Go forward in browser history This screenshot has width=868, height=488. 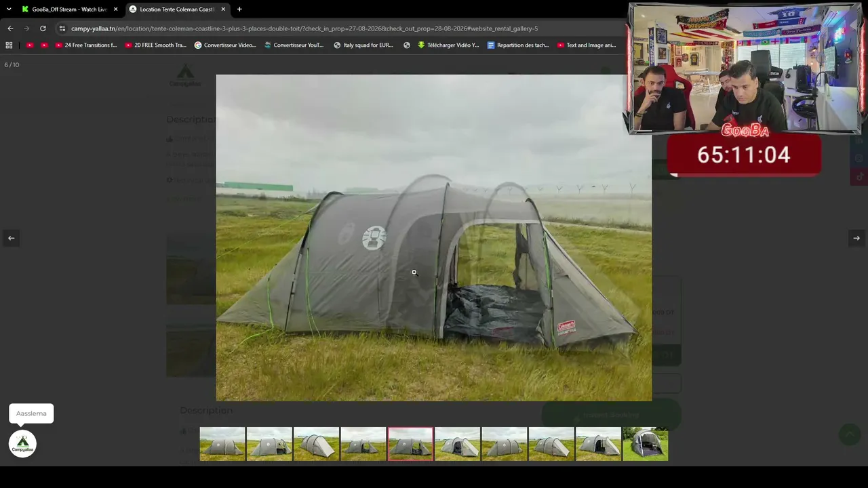(26, 28)
